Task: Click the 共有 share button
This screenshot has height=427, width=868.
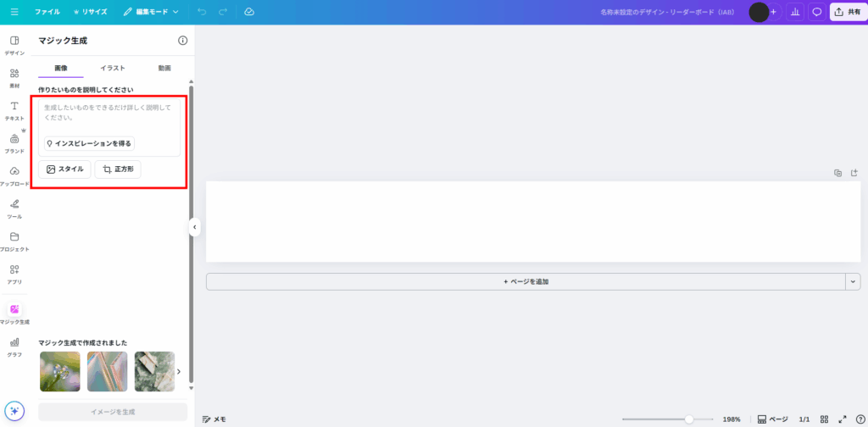Action: pos(848,12)
